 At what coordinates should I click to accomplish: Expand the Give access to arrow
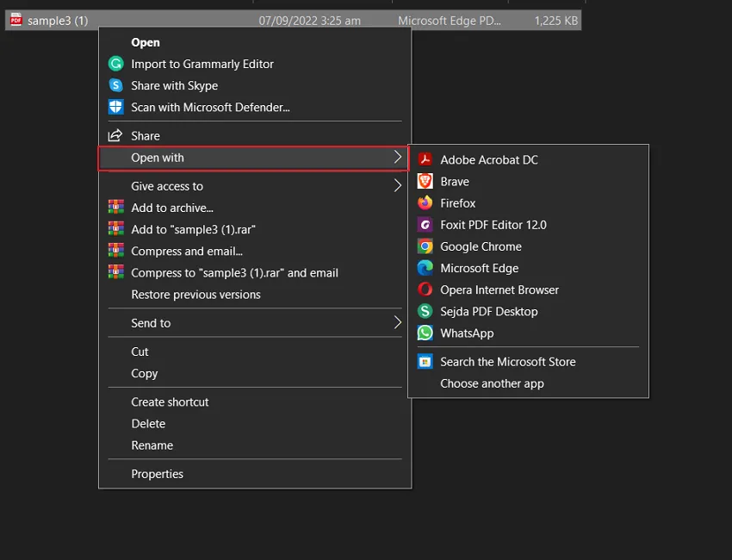[397, 186]
